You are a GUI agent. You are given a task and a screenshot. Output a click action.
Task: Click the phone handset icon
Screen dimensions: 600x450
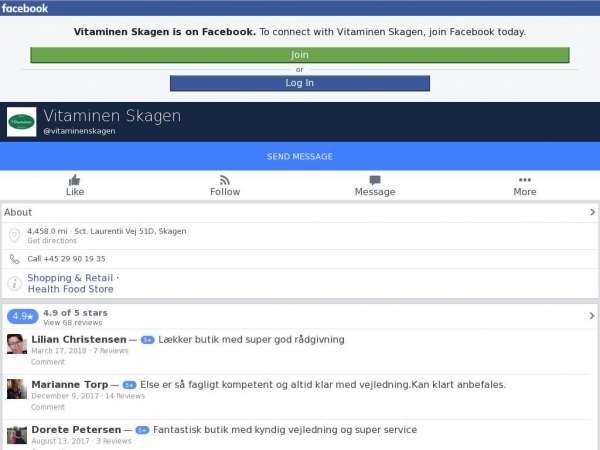pos(15,259)
